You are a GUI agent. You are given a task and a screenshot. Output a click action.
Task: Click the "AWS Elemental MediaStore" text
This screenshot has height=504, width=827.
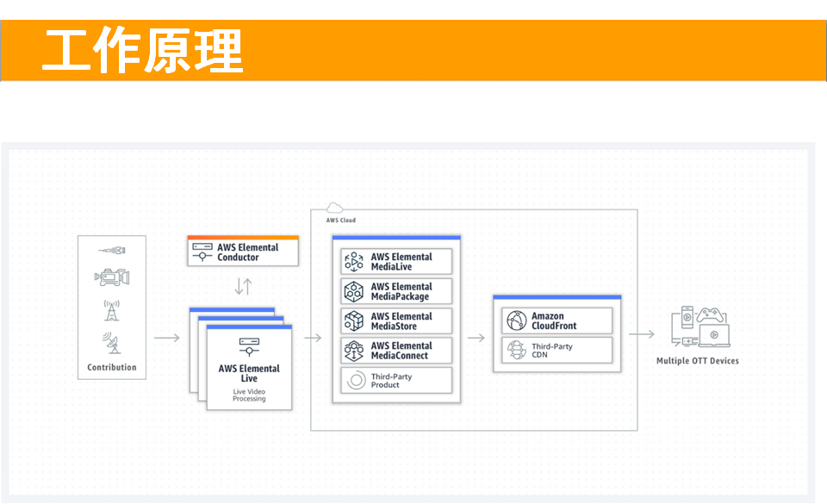click(x=401, y=321)
